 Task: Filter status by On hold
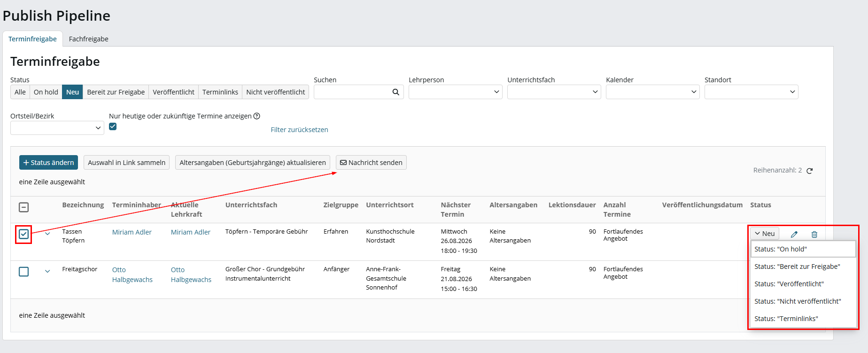click(46, 92)
